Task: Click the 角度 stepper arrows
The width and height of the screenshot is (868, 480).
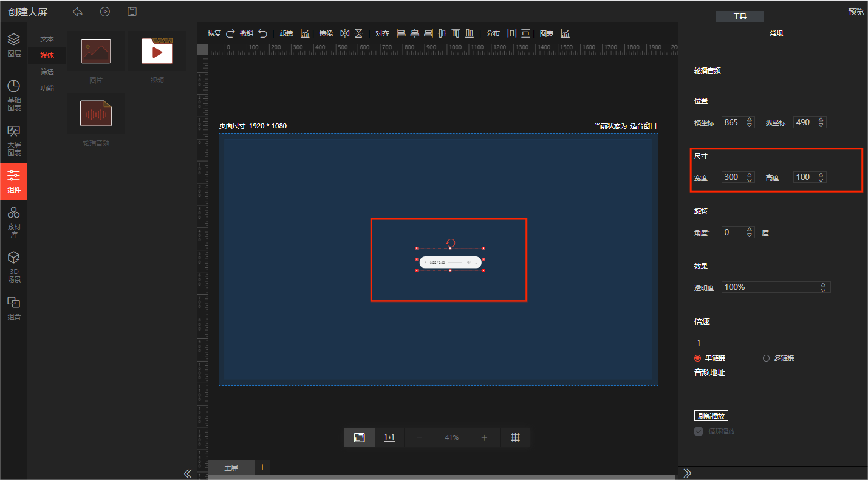Action: click(x=750, y=232)
